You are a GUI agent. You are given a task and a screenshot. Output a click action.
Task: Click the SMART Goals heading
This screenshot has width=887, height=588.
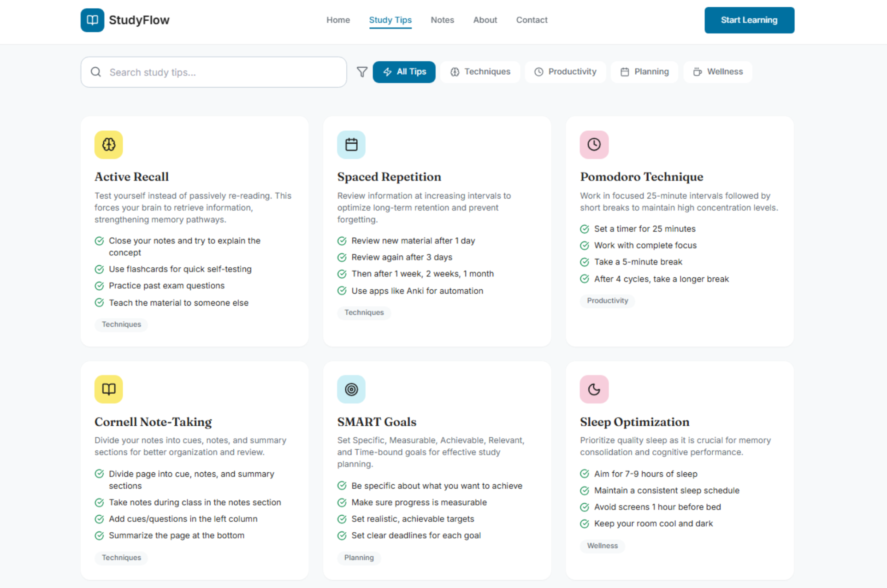tap(377, 422)
